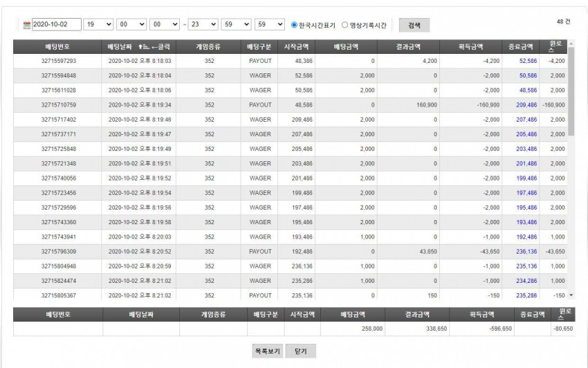This screenshot has width=588, height=368.
Task: Click the sort arrow in 베팅날짜 header
Action: (143, 47)
